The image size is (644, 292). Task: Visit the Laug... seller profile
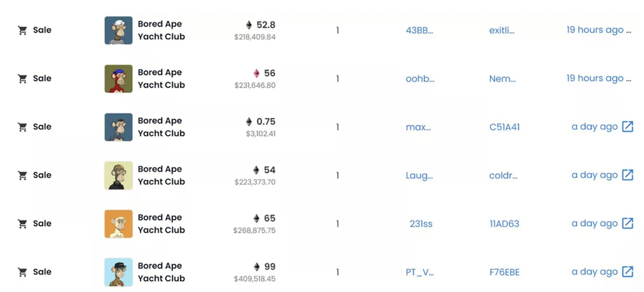coord(419,175)
